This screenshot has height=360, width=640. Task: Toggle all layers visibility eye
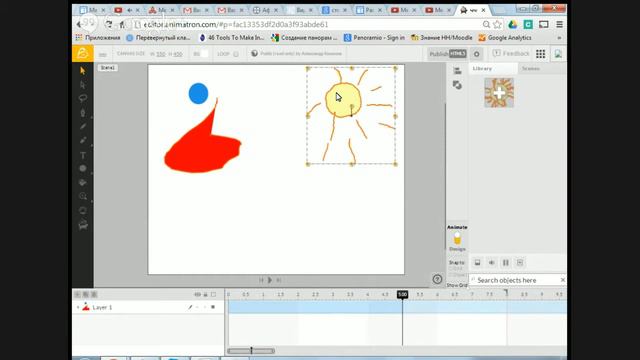pyautogui.click(x=198, y=294)
